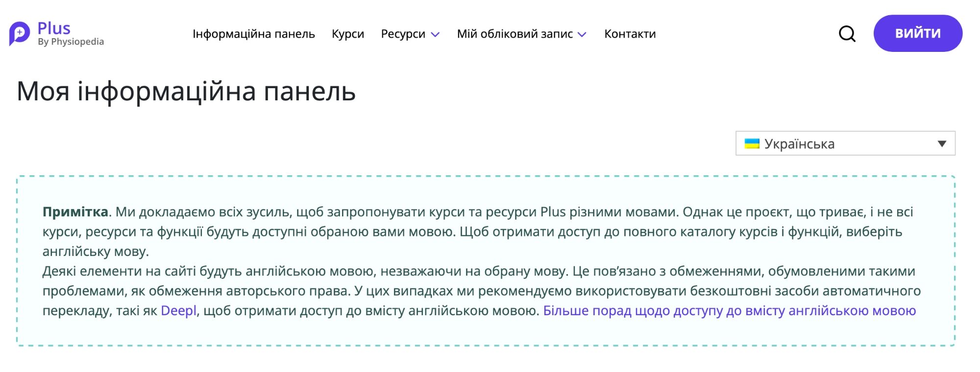The image size is (980, 372).
Task: Expand the Мій обліковий запис chevron
Action: tap(582, 34)
